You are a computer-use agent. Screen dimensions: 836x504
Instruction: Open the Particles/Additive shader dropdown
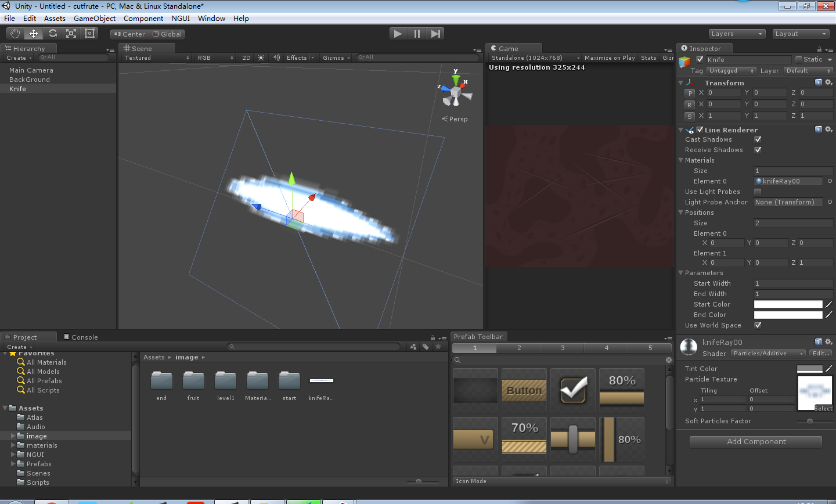pos(768,353)
